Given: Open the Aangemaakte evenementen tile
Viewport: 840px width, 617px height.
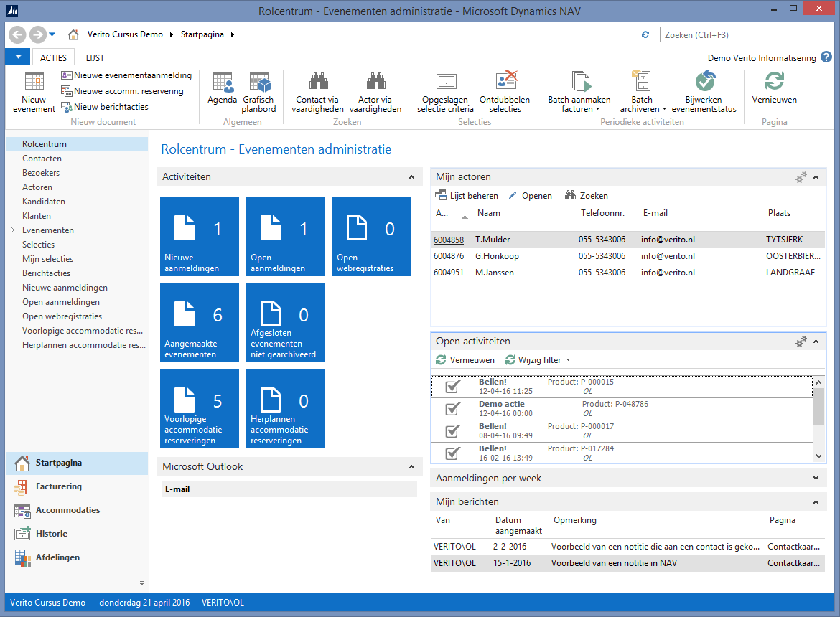Looking at the screenshot, I should [200, 323].
